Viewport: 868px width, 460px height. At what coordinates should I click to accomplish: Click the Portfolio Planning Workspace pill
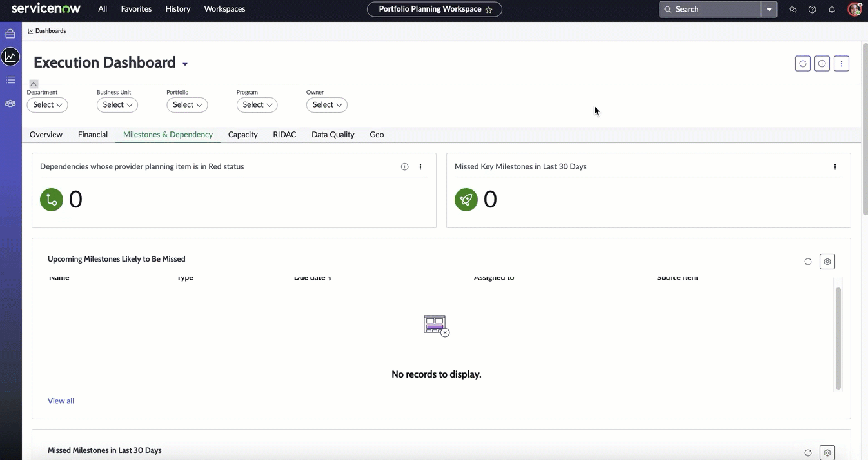pos(435,9)
